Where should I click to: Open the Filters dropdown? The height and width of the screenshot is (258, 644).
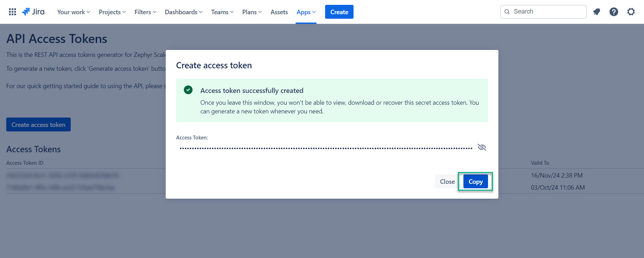click(x=145, y=12)
